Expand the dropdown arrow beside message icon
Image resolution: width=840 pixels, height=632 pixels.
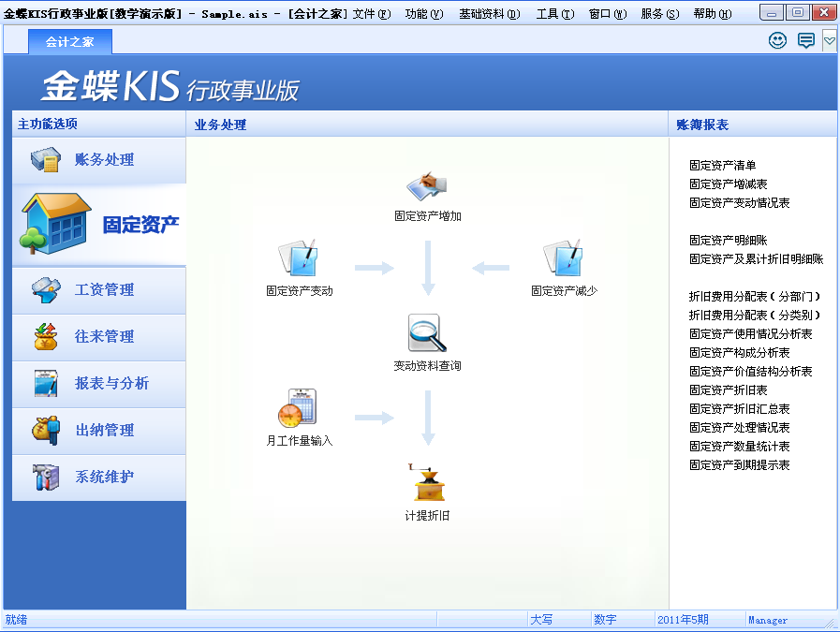(830, 40)
